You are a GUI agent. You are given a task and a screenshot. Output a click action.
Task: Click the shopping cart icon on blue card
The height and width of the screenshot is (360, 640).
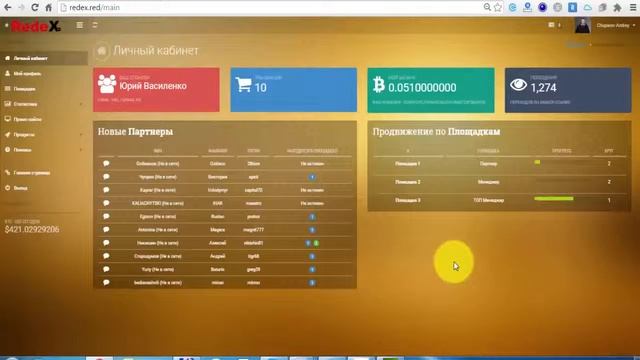(x=244, y=84)
